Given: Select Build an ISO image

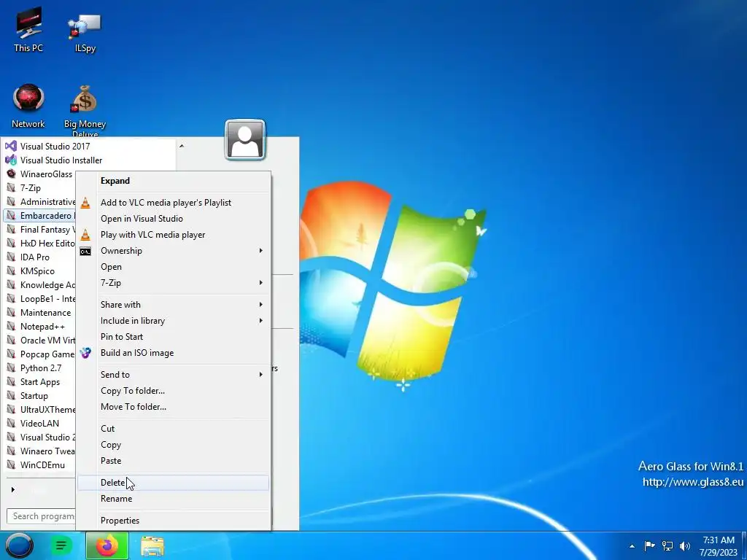Looking at the screenshot, I should [174, 353].
